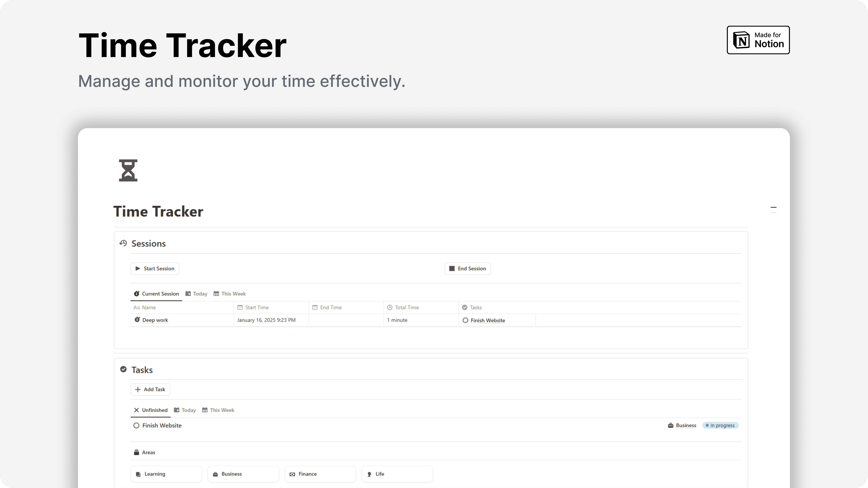Click the Business area category
This screenshot has height=488, width=868.
[x=231, y=474]
